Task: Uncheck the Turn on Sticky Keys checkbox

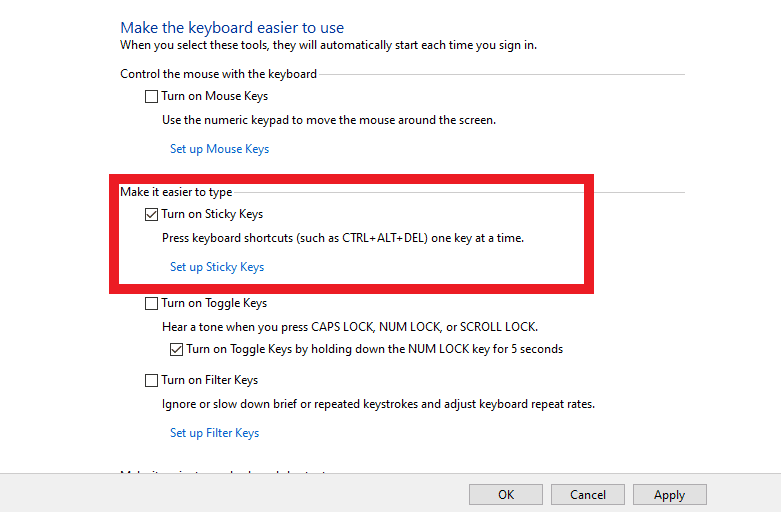Action: click(151, 214)
